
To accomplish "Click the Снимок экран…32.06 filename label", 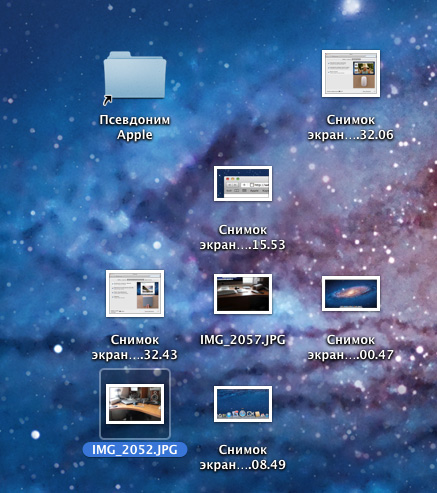I will tap(351, 127).
